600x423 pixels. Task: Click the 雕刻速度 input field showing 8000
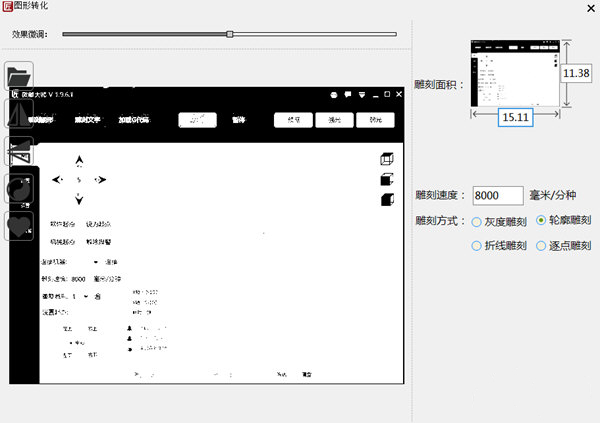point(497,196)
